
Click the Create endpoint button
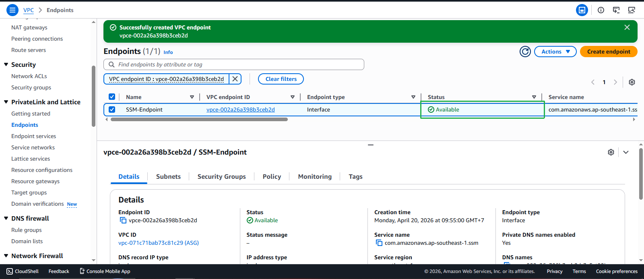coord(609,52)
